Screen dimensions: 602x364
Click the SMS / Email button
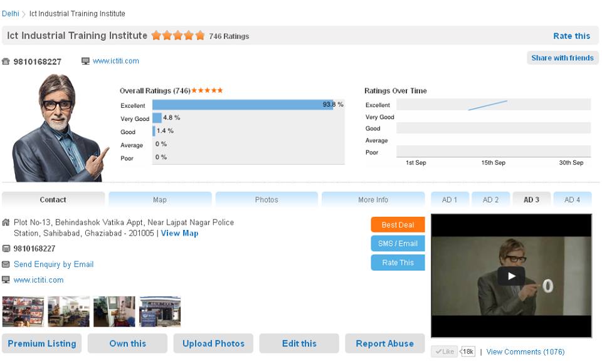pyautogui.click(x=398, y=244)
